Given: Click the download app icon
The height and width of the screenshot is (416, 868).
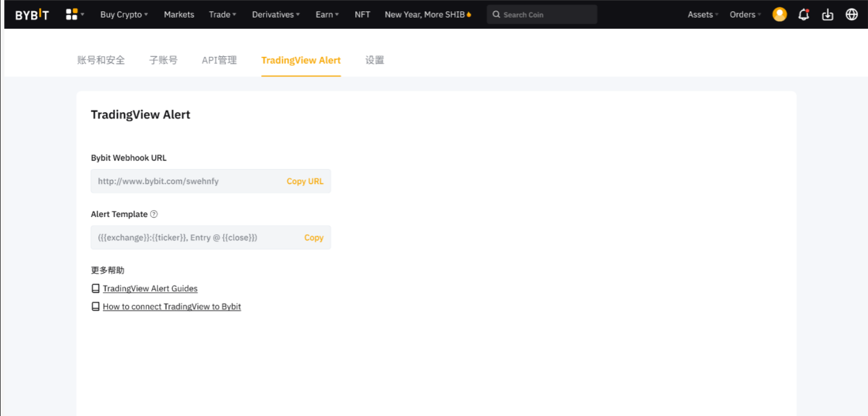Looking at the screenshot, I should click(x=827, y=14).
